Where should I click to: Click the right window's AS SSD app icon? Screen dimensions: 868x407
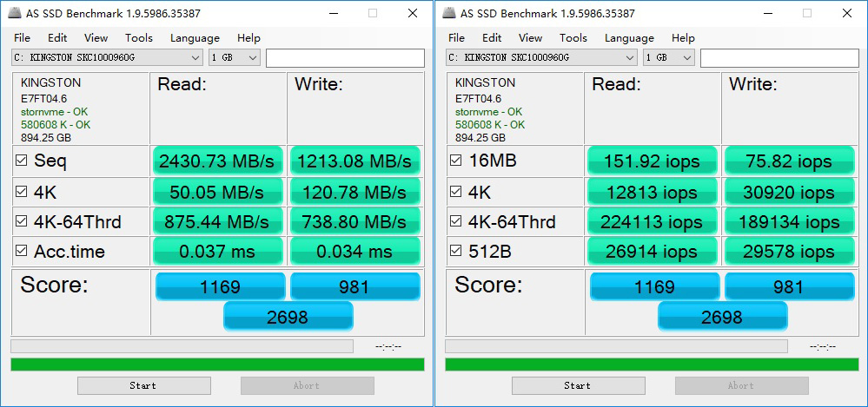pos(449,14)
